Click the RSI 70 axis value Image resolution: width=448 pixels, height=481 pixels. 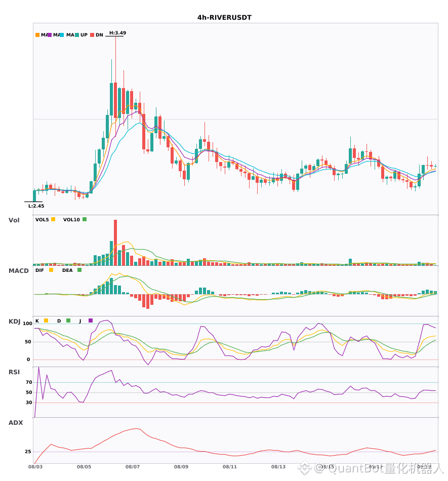(x=29, y=382)
